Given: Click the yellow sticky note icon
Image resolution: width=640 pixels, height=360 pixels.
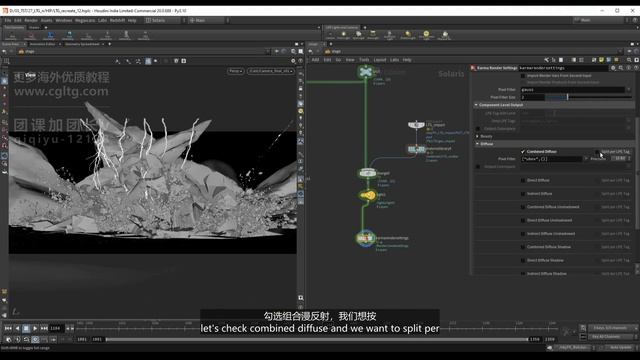Looking at the screenshot, I should 601,60.
